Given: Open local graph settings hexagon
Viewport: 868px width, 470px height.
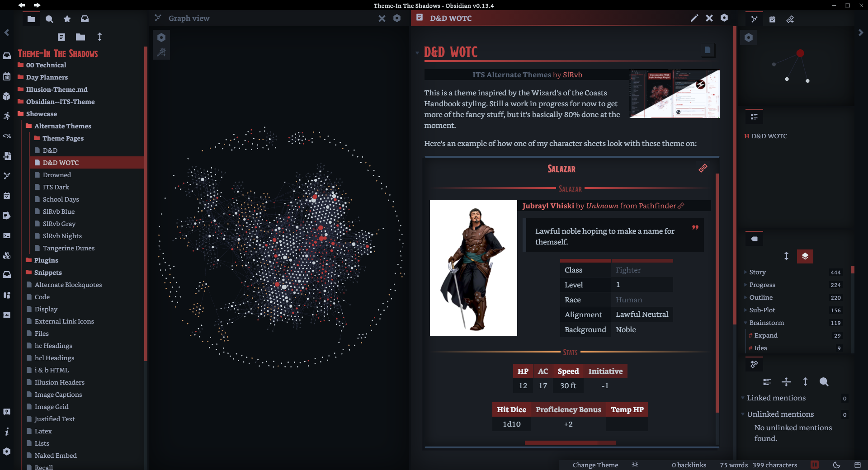Looking at the screenshot, I should [749, 38].
